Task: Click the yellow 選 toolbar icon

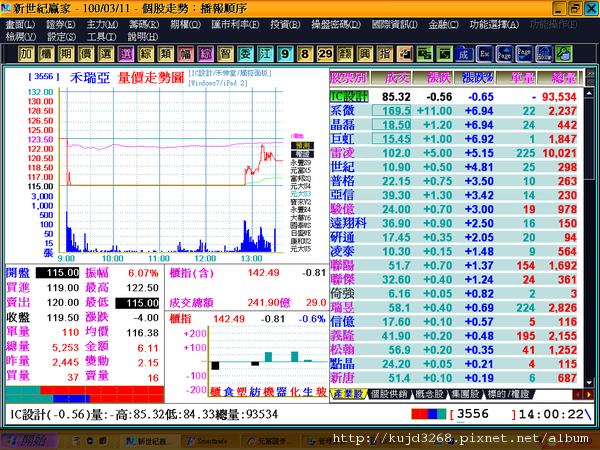Action: pos(106,54)
